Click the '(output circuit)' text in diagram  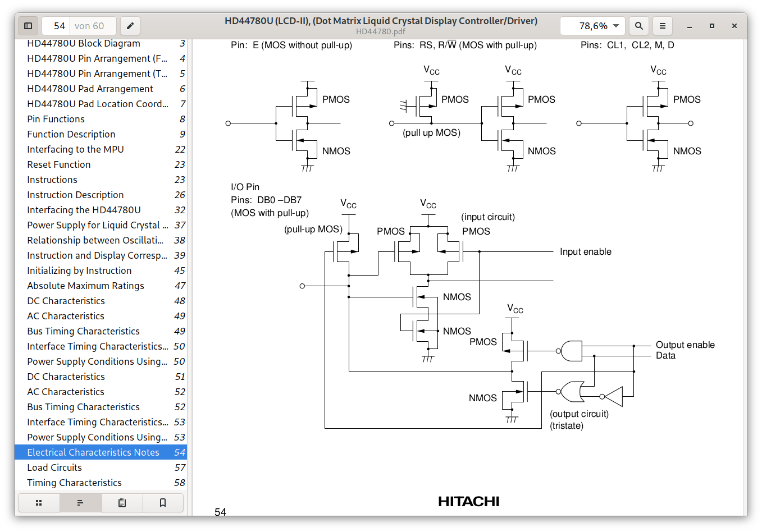[x=579, y=414]
